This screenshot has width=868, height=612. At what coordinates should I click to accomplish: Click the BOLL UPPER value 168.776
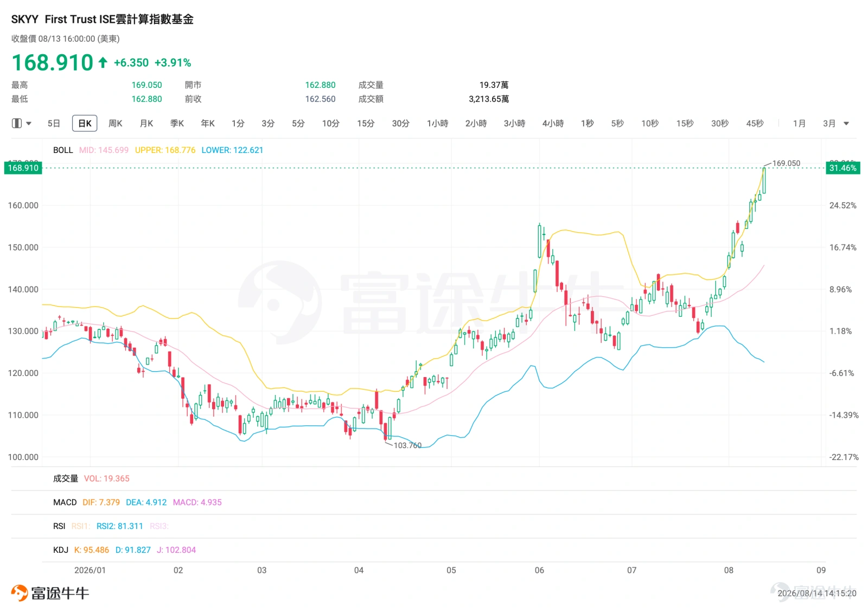pyautogui.click(x=165, y=150)
